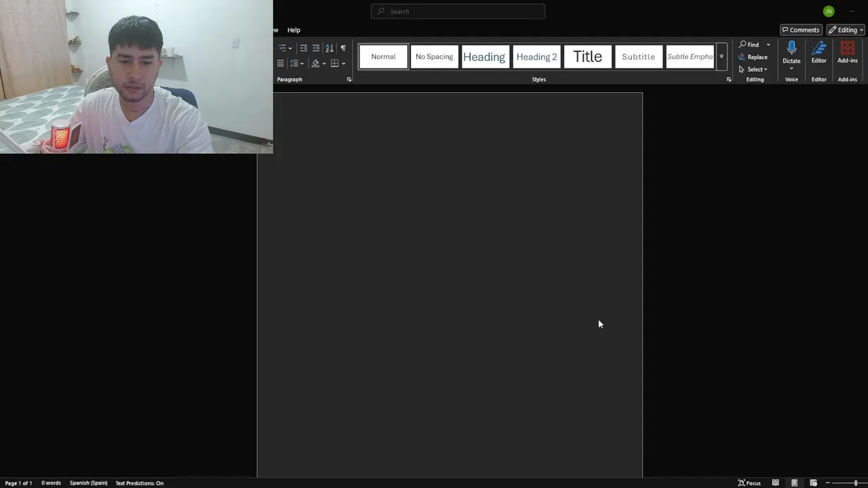The width and height of the screenshot is (868, 488).
Task: Open the multilevel list dropdown arrow
Action: tap(290, 48)
